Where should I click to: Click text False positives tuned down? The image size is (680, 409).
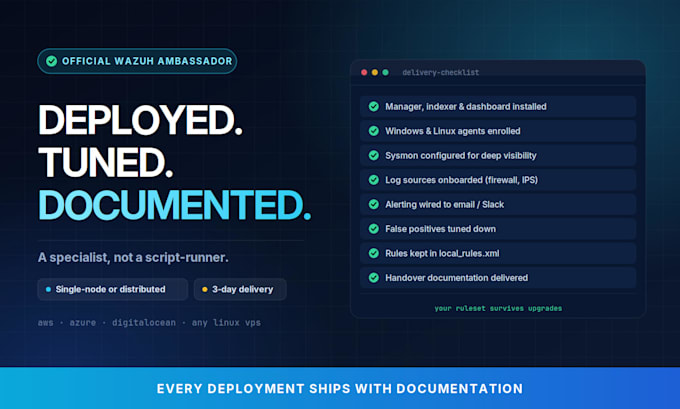(x=440, y=229)
